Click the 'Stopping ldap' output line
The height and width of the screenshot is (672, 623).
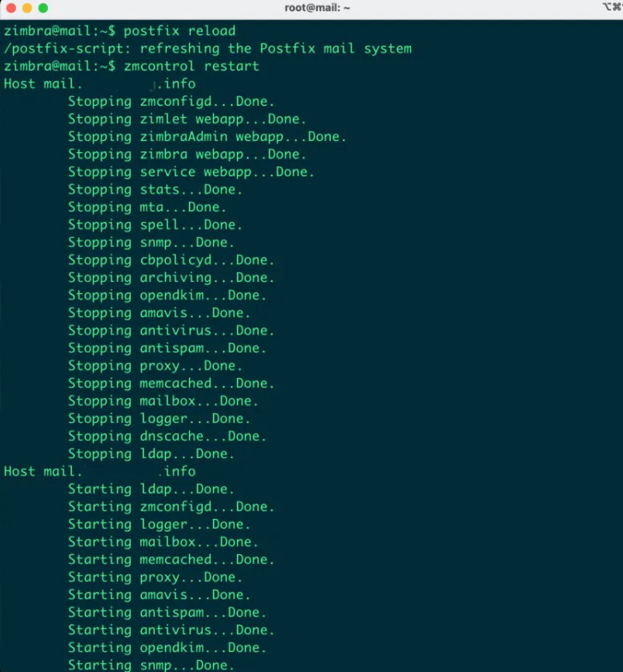tap(151, 454)
